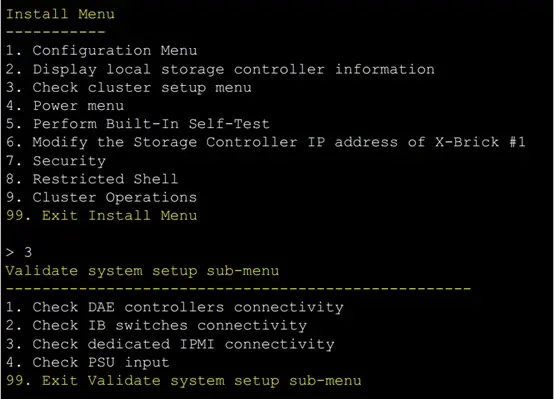Select the Power menu entry

(x=65, y=106)
